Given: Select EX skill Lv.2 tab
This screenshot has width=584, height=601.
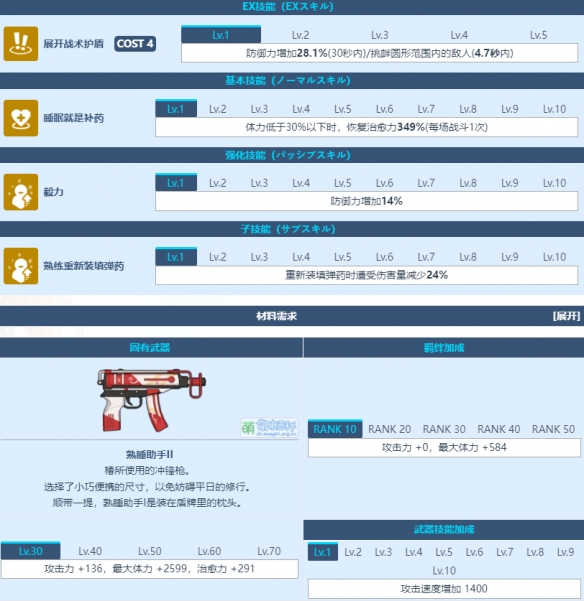Looking at the screenshot, I should (x=300, y=35).
